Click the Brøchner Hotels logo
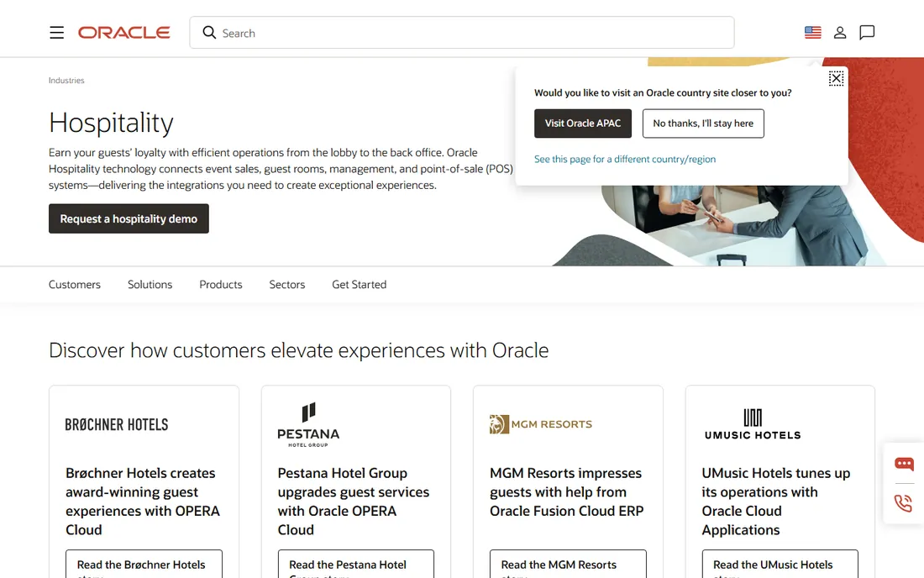924x578 pixels. [x=117, y=425]
